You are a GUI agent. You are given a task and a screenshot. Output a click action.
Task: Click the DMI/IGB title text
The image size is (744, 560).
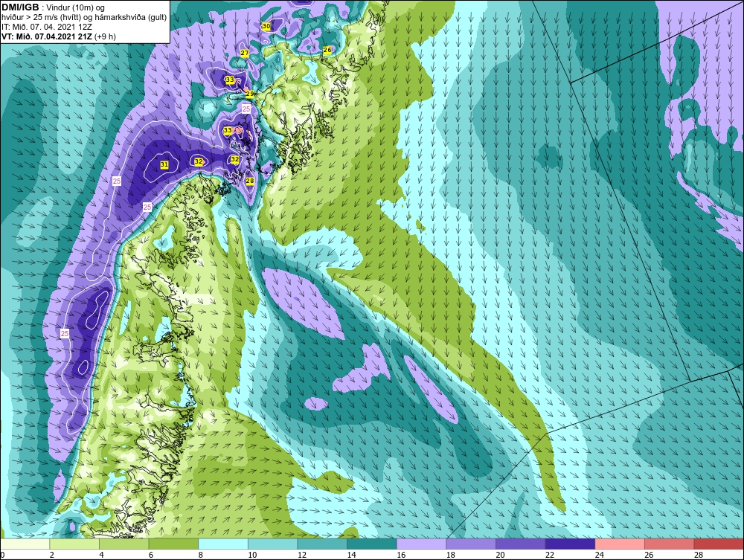tap(21, 7)
